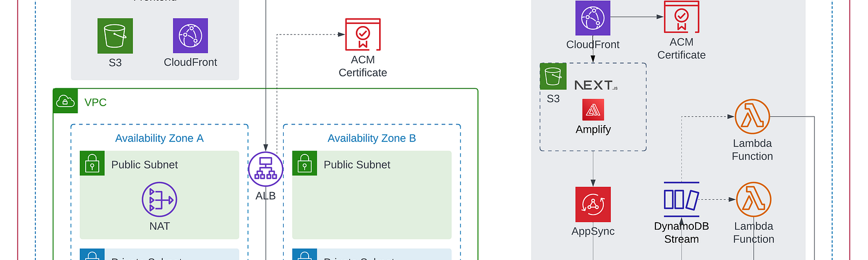Image resolution: width=868 pixels, height=260 pixels.
Task: Click the ACM Certificate icon reached by the dashed arrow
Action: [363, 34]
